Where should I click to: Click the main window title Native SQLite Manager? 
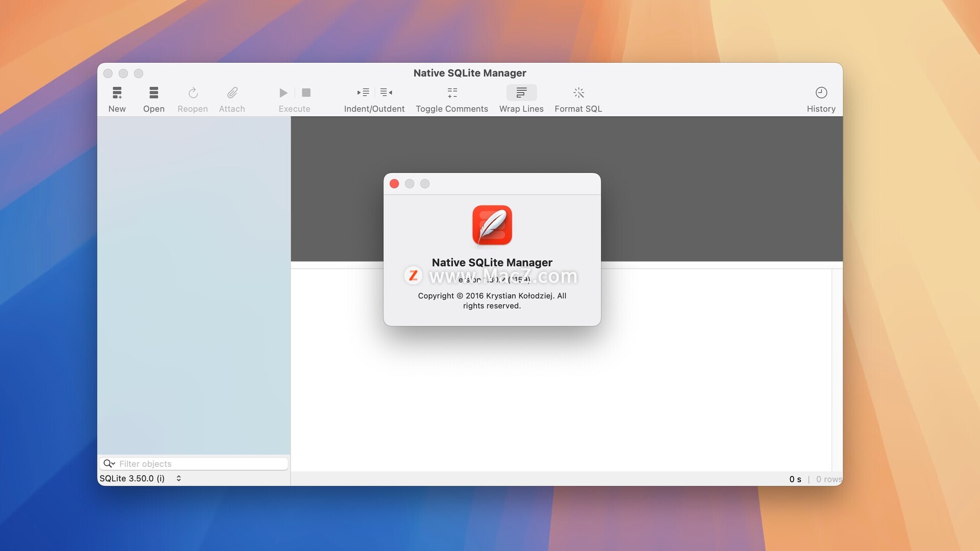470,73
